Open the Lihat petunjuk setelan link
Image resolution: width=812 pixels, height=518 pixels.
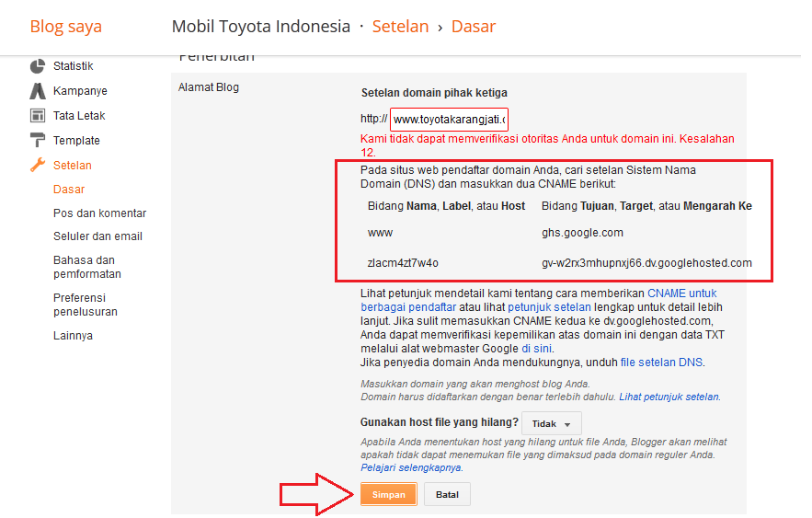pyautogui.click(x=669, y=397)
